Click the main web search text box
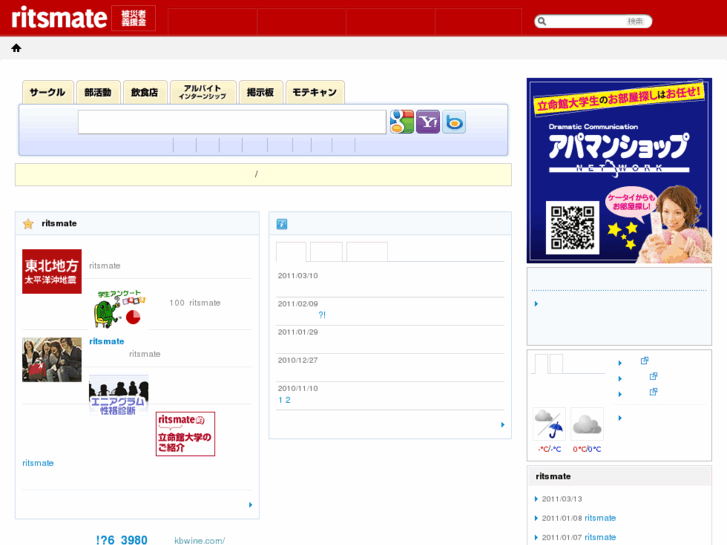 tap(232, 122)
